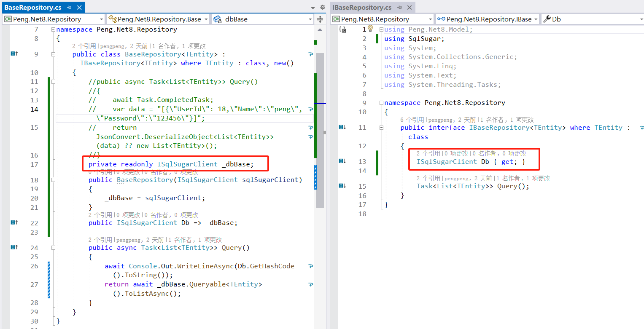This screenshot has height=329, width=644.
Task: Open the right pane's Peng.Net8.Repository project dropdown
Action: (382, 19)
